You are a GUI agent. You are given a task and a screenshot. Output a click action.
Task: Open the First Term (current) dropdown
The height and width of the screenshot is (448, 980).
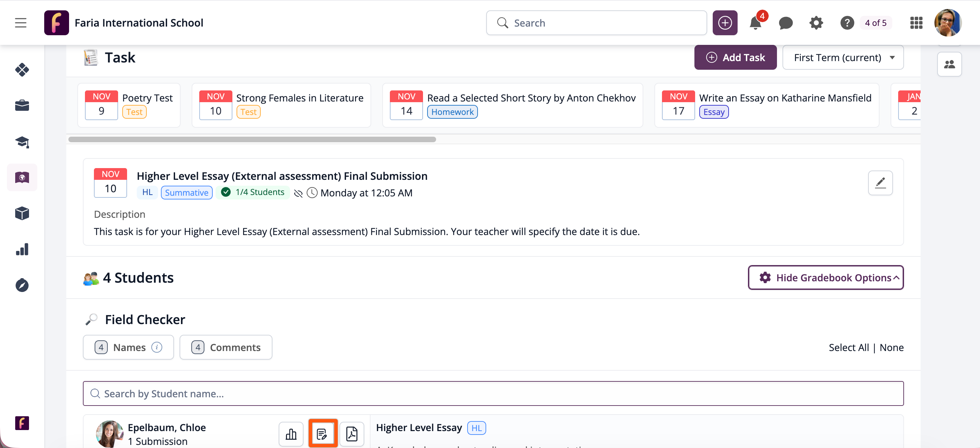point(843,57)
